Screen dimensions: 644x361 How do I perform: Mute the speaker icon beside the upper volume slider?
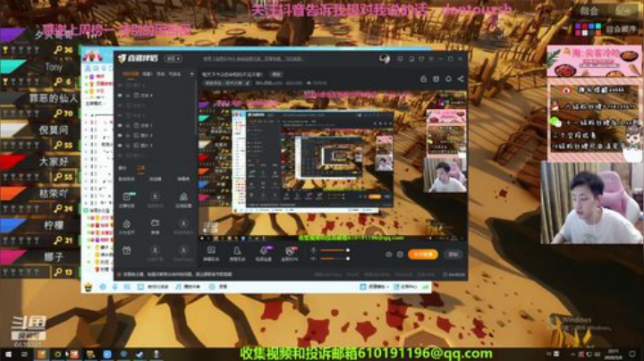point(313,250)
